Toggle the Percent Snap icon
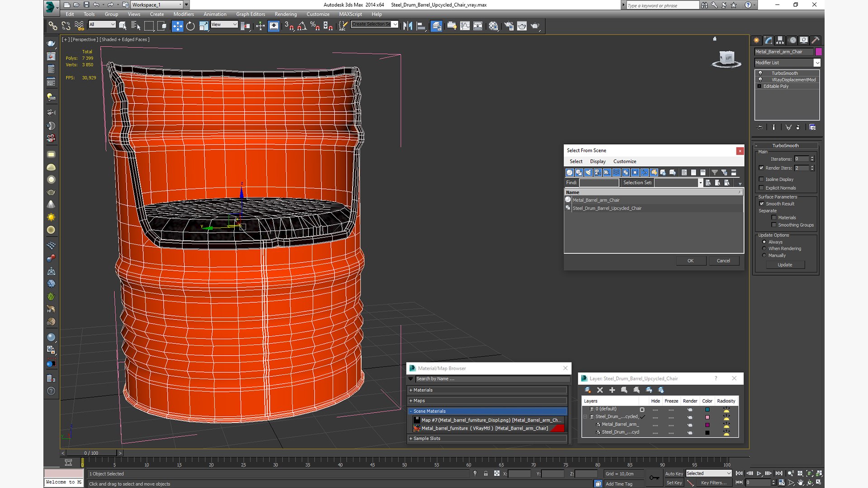The height and width of the screenshot is (488, 868). (x=315, y=26)
